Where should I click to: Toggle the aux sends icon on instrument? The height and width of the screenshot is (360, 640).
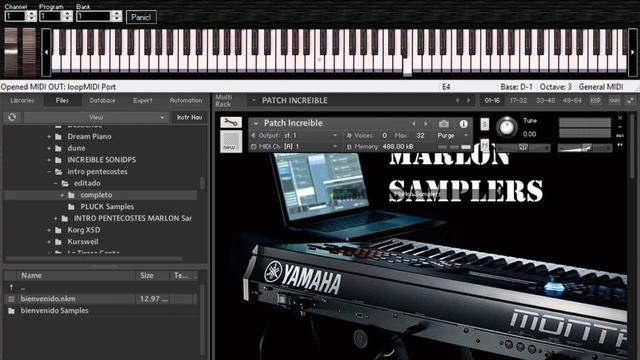620,136
